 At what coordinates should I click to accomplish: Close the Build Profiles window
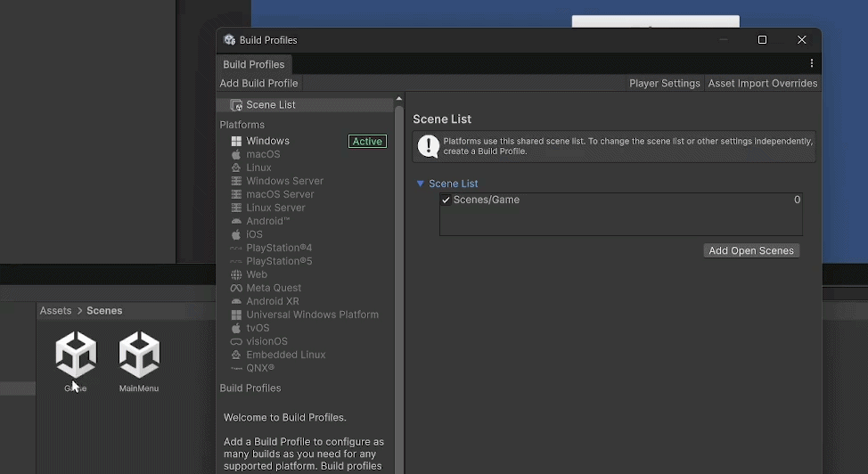[x=801, y=40]
